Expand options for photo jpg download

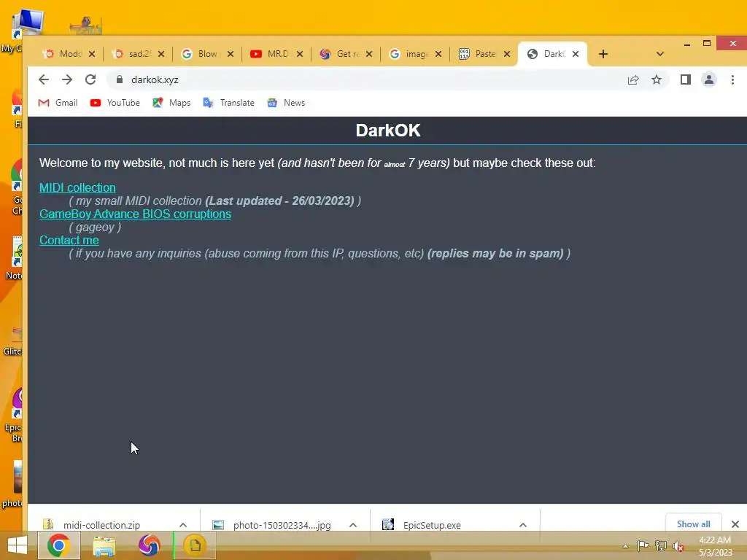[353, 525]
